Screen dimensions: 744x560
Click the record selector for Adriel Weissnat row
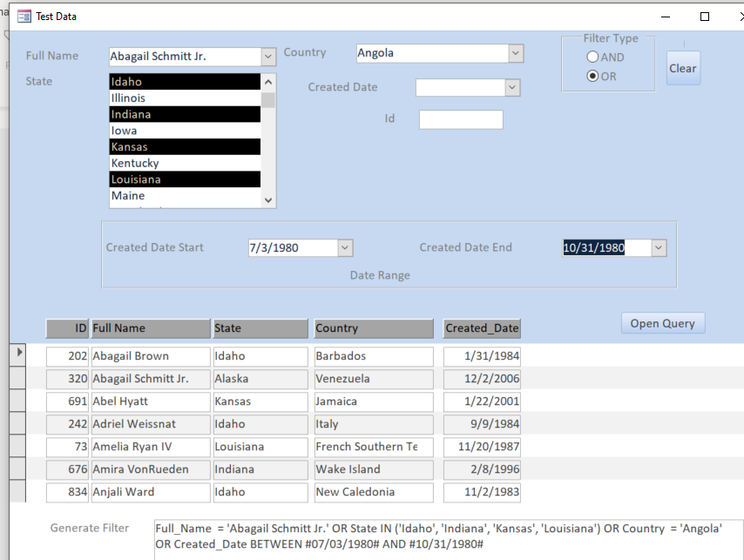17,423
